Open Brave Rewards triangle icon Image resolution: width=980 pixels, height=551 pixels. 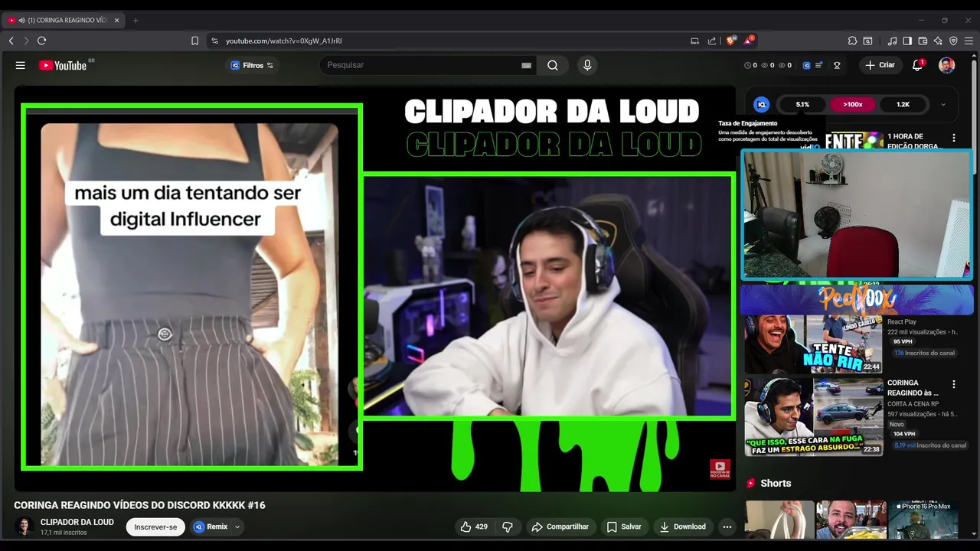(748, 41)
